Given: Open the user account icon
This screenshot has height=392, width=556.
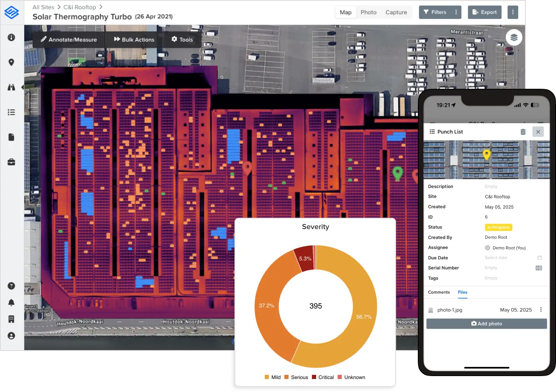Looking at the screenshot, I should pyautogui.click(x=11, y=336).
